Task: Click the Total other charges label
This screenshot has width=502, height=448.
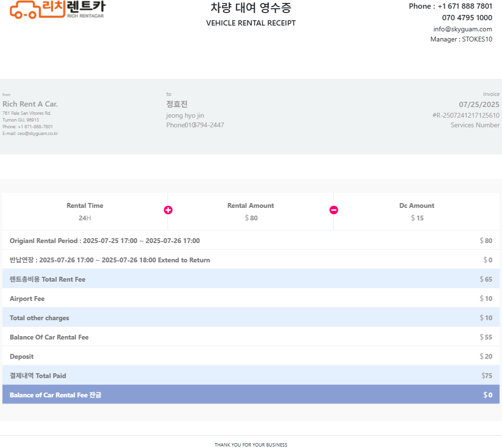Action: pyautogui.click(x=40, y=318)
